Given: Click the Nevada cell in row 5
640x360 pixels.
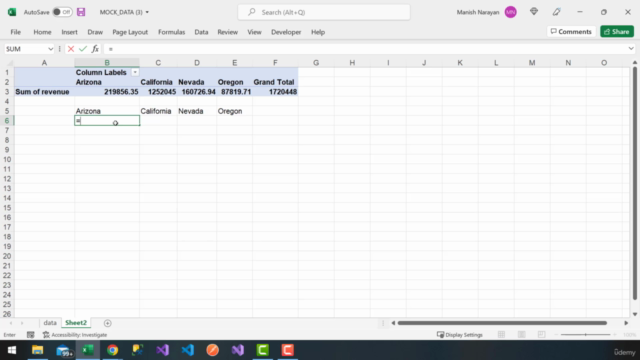Looking at the screenshot, I should point(197,111).
